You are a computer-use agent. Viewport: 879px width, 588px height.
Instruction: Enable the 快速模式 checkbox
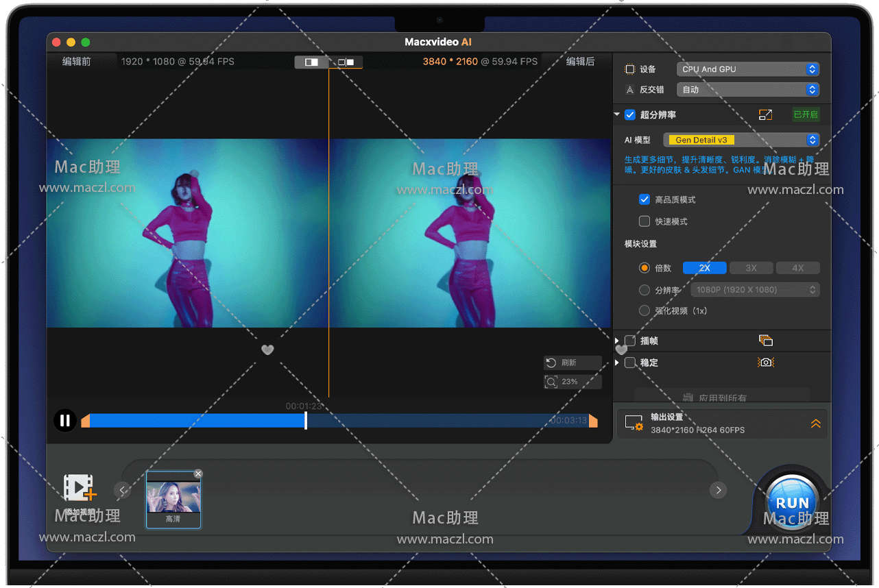click(644, 221)
